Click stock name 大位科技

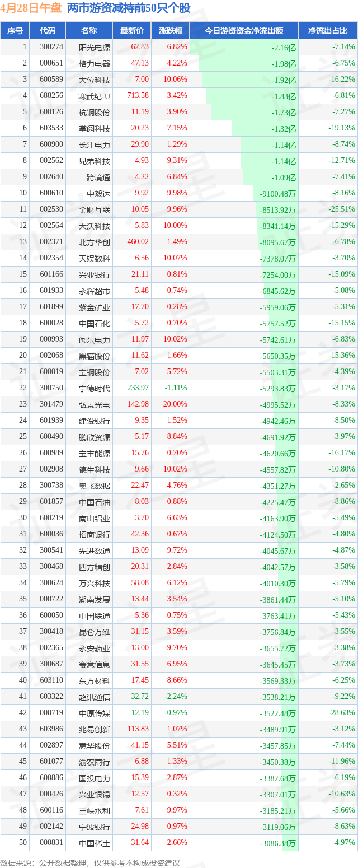95,80
